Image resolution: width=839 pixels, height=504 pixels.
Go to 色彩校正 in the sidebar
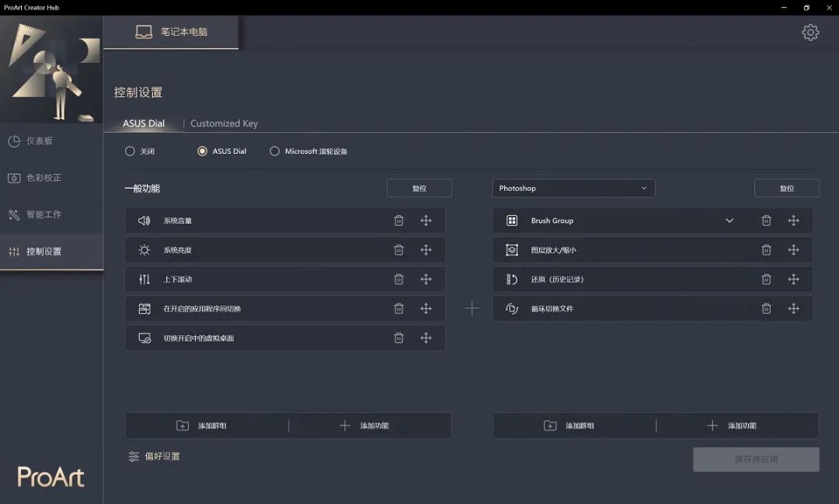tap(51, 178)
